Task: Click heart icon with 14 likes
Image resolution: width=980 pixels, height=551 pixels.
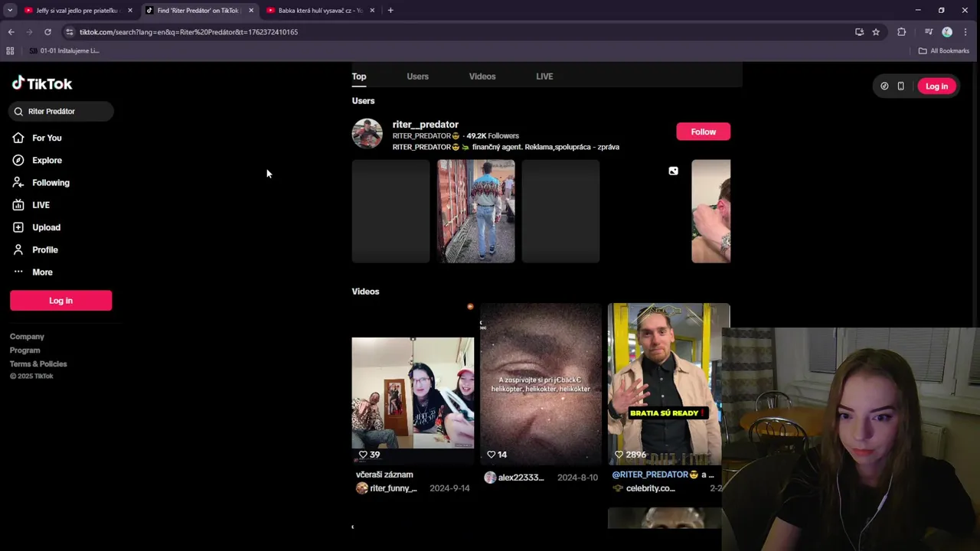Action: click(x=492, y=455)
